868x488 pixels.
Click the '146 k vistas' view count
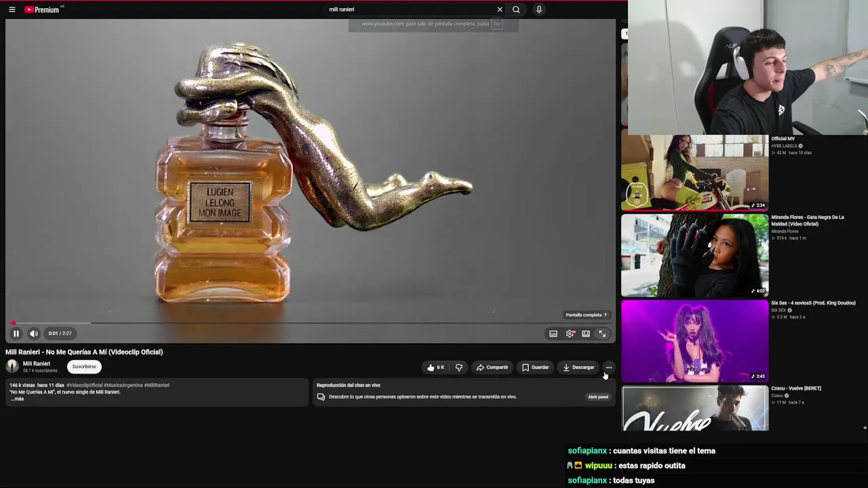[22, 385]
